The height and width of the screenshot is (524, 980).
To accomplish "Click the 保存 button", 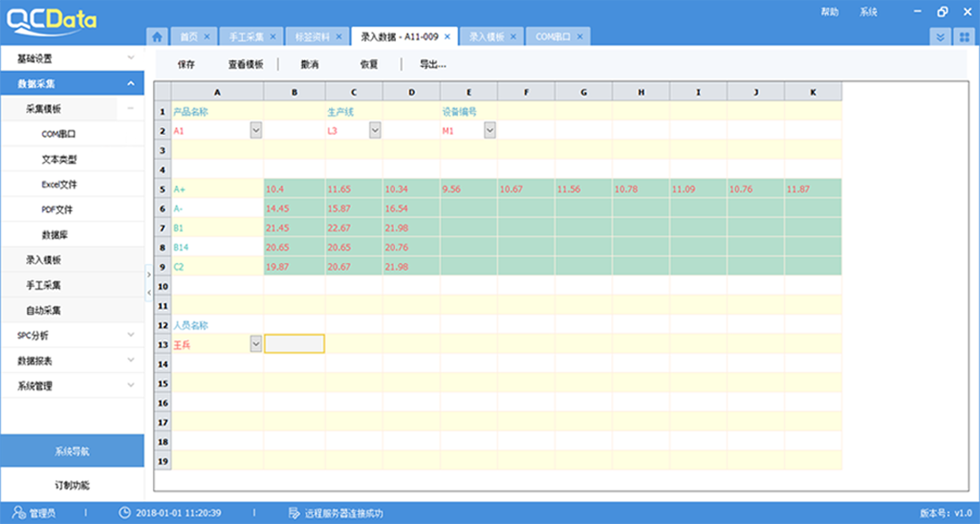I will pos(187,64).
